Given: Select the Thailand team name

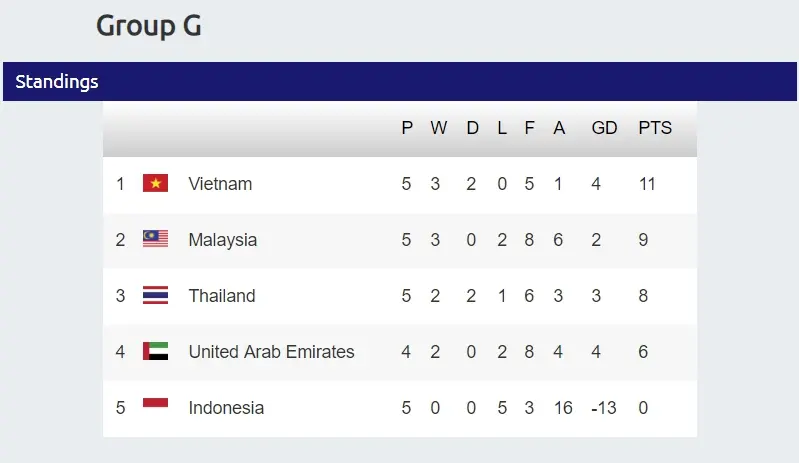Looking at the screenshot, I should tap(221, 296).
